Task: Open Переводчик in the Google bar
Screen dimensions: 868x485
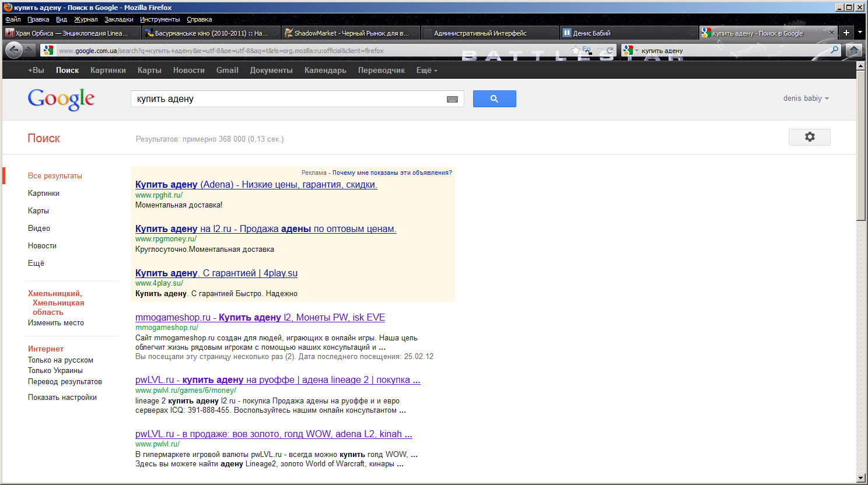Action: tap(381, 70)
